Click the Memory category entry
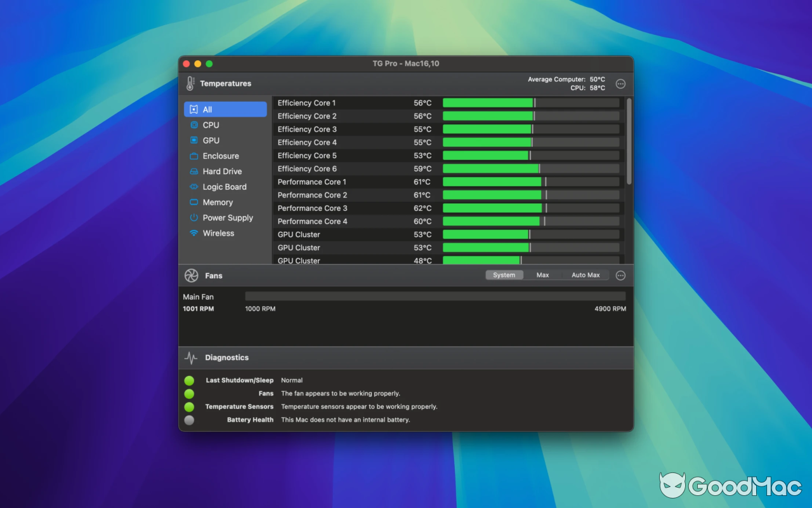This screenshot has width=812, height=508. (x=217, y=202)
